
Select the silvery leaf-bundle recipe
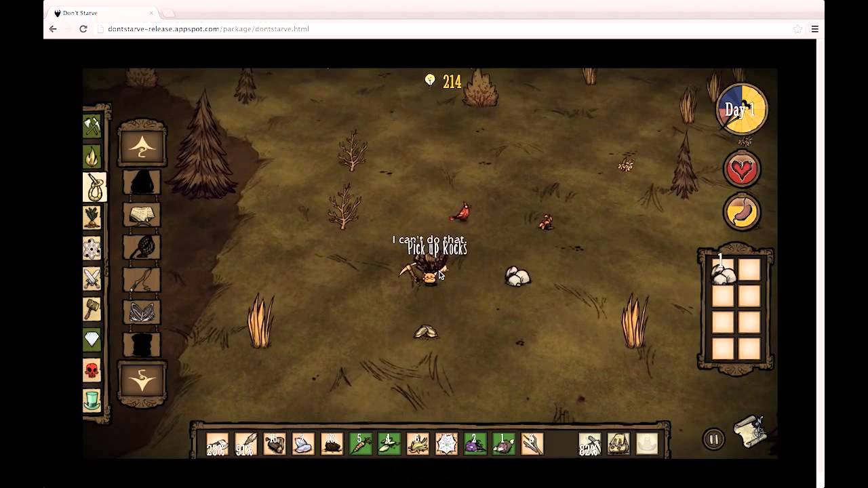click(142, 312)
